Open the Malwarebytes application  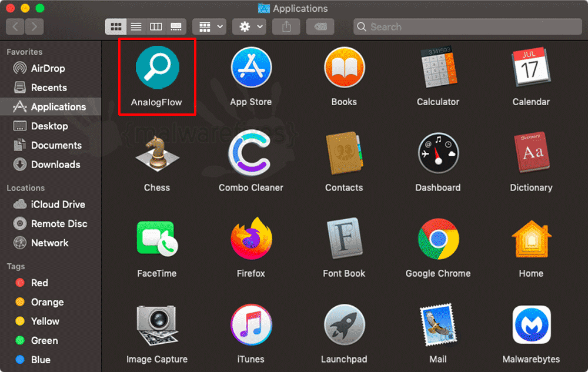click(531, 325)
